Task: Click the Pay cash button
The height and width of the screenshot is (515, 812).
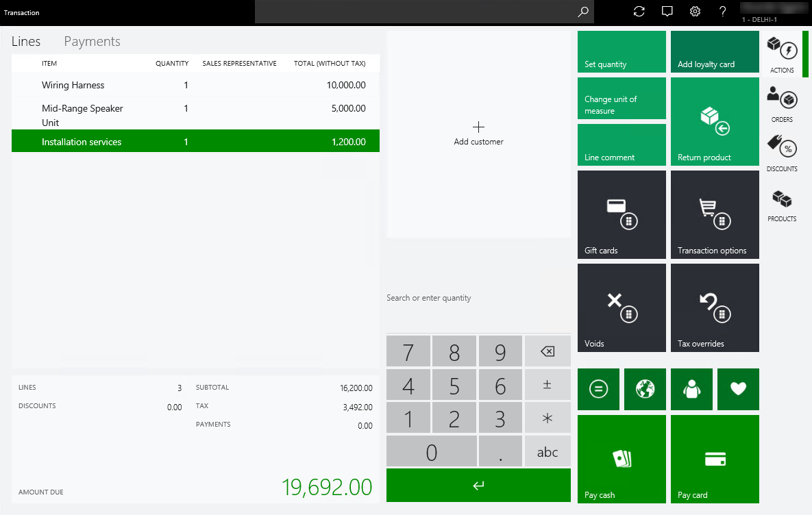Action: [622, 459]
